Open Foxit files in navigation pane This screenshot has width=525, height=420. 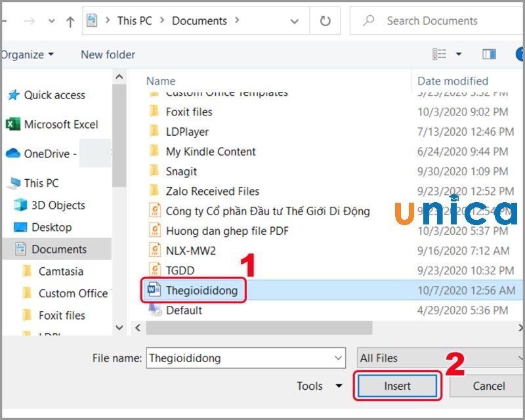click(62, 316)
